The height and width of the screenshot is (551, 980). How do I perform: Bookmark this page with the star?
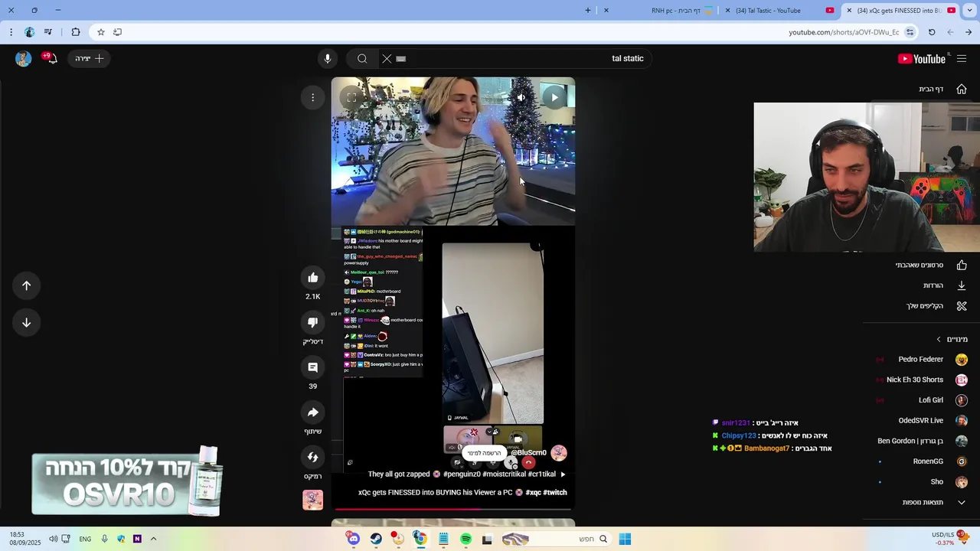100,32
